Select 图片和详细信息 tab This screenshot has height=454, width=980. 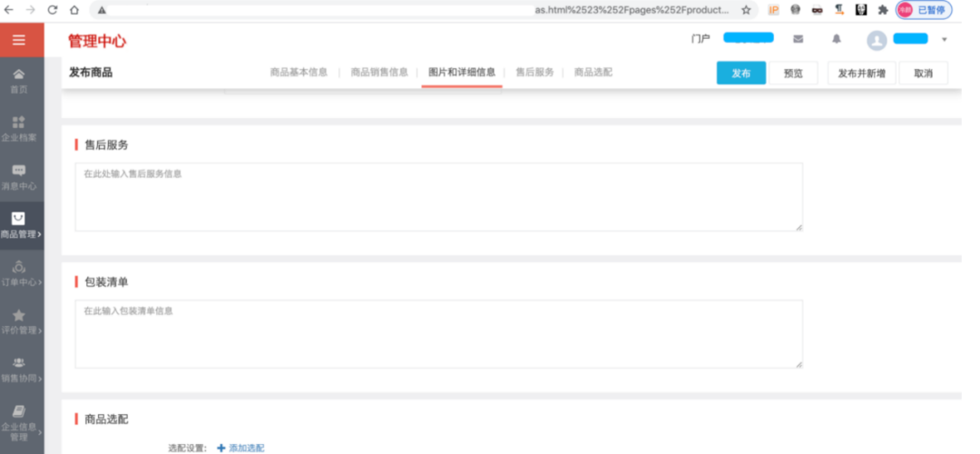coord(462,73)
